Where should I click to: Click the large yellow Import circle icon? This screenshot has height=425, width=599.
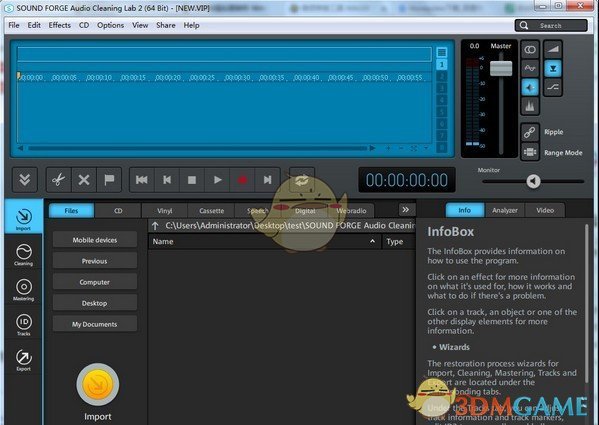coord(98,385)
